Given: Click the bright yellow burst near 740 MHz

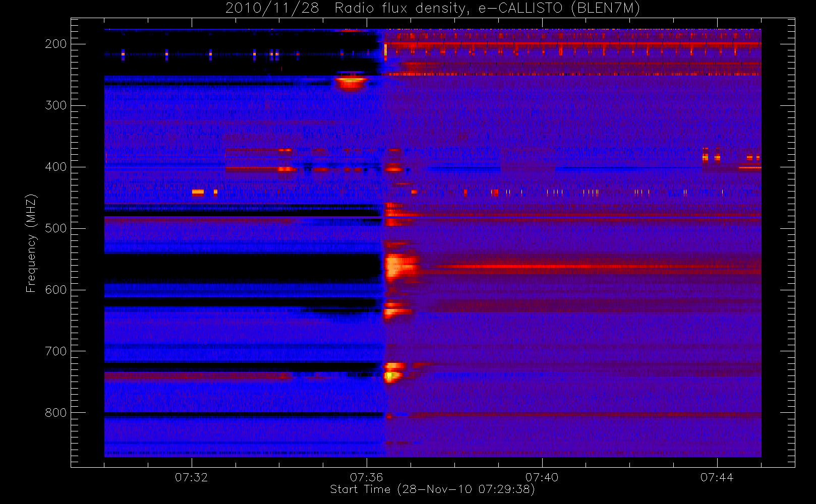Looking at the screenshot, I should tap(391, 375).
